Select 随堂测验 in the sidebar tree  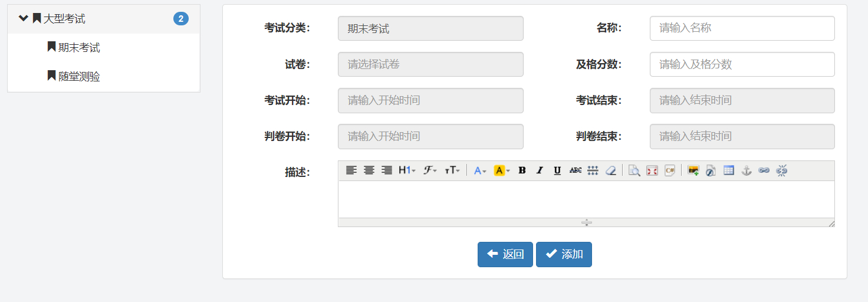pyautogui.click(x=79, y=77)
